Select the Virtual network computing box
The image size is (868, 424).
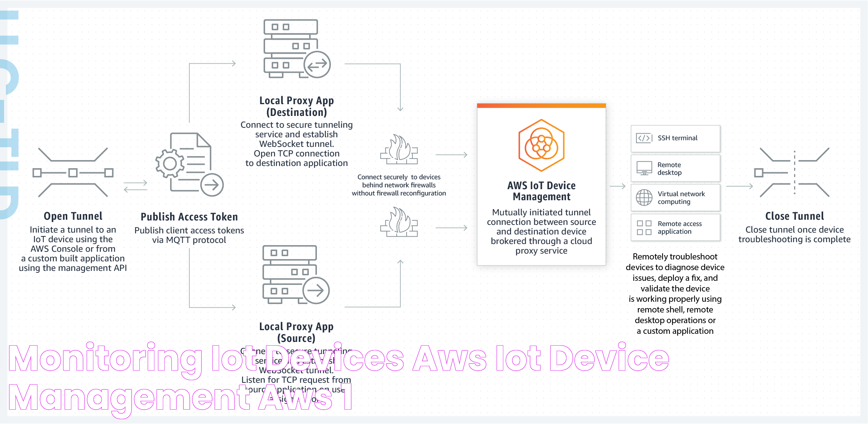(675, 198)
